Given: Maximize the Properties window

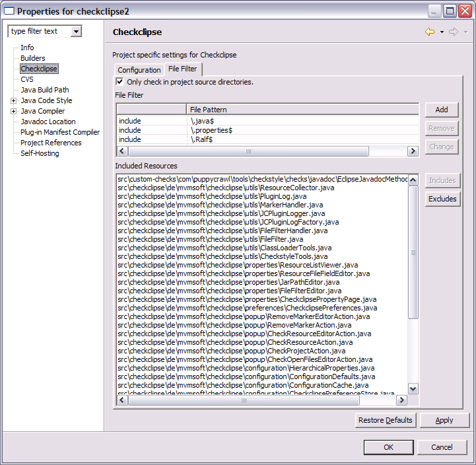Looking at the screenshot, I should click(450, 11).
